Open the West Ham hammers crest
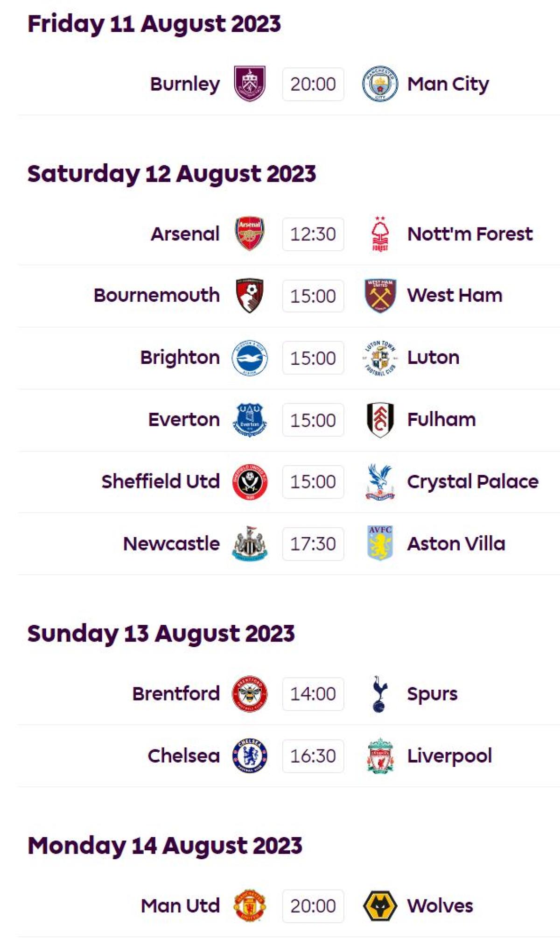The image size is (560, 940). pos(380,296)
